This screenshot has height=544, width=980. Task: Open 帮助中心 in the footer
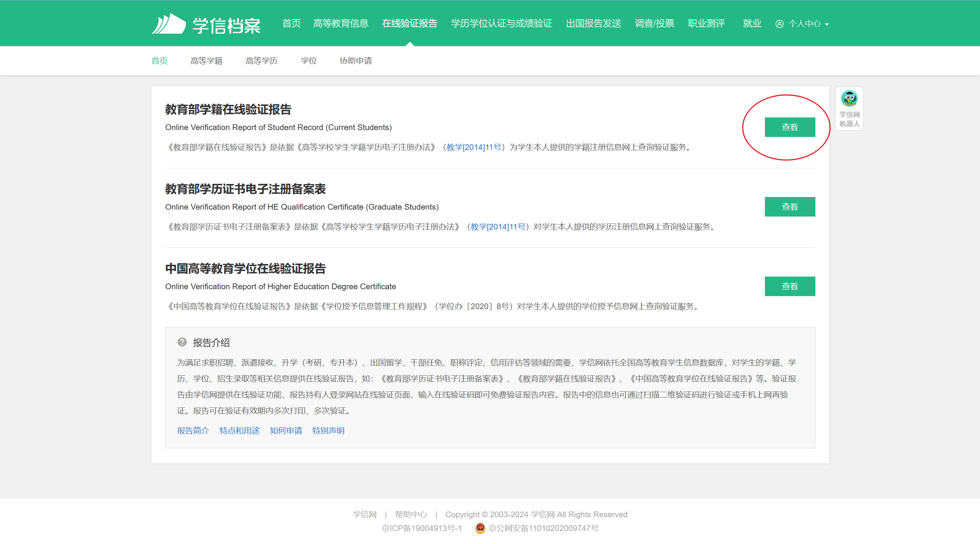tap(411, 515)
